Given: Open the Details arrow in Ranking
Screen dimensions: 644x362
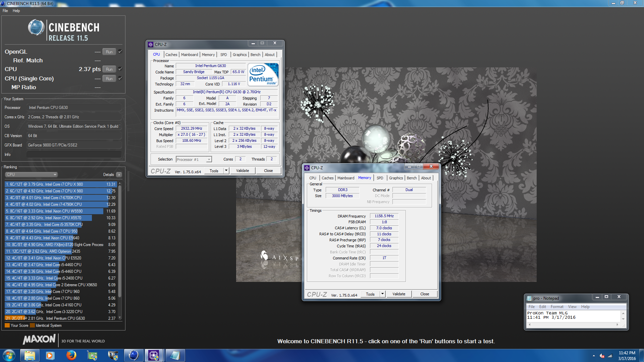Looking at the screenshot, I should [x=119, y=175].
